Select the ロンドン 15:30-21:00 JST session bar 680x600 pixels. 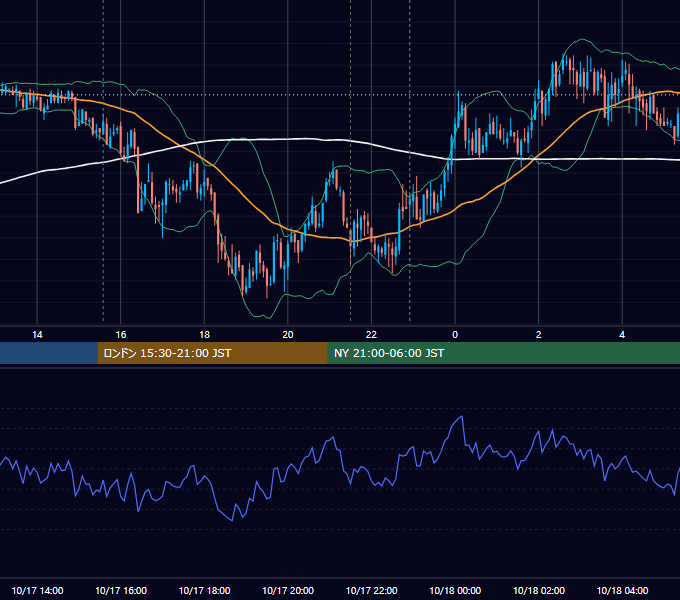[212, 353]
